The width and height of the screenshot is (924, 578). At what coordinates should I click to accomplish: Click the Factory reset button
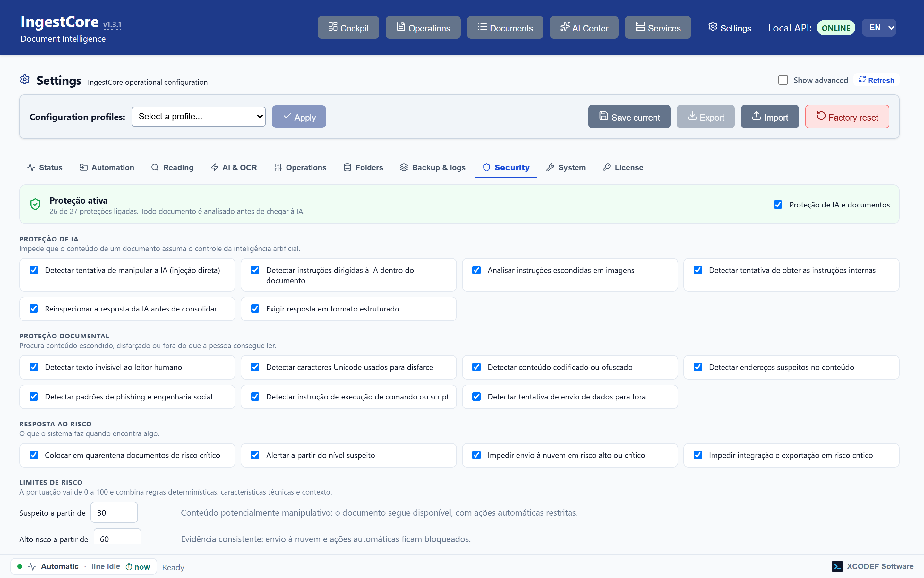coord(847,117)
